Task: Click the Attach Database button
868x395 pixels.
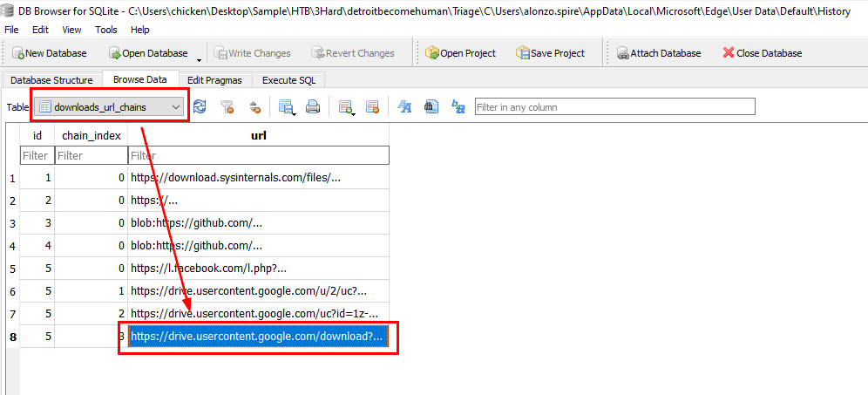Action: (659, 53)
